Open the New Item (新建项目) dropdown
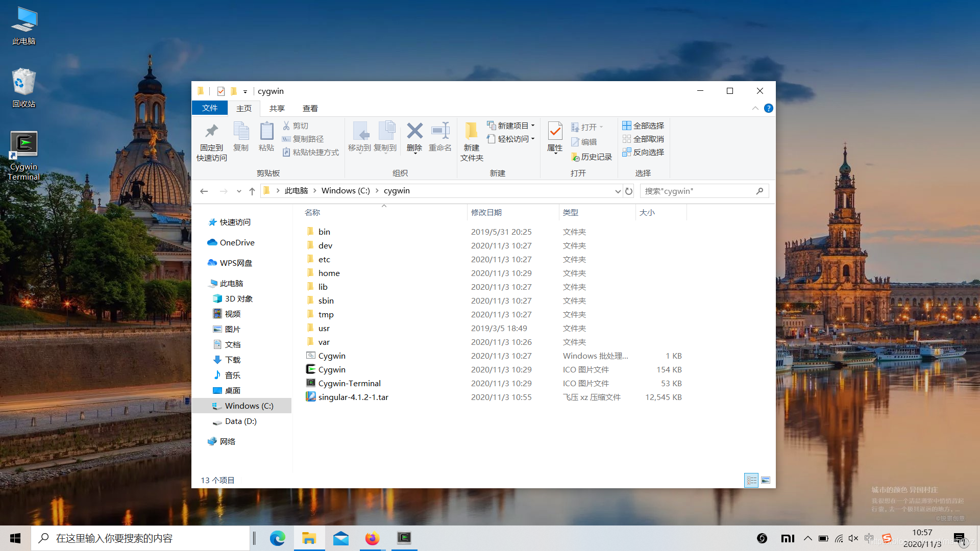 pos(511,126)
